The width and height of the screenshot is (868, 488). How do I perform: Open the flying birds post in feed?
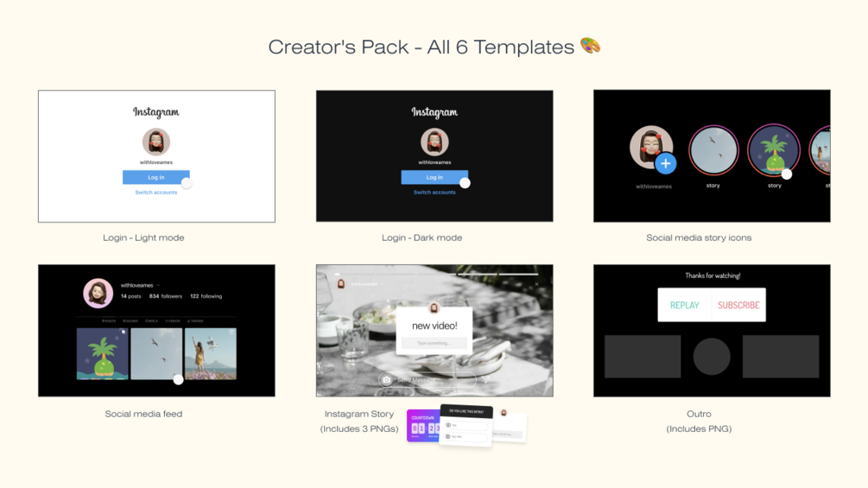156,353
